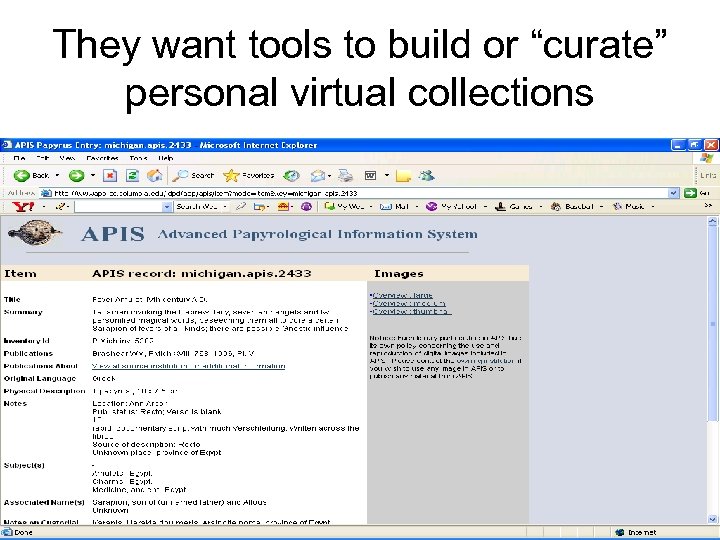The image size is (720, 540).
Task: Open My Web on the Yahoo toolbar
Action: (344, 207)
